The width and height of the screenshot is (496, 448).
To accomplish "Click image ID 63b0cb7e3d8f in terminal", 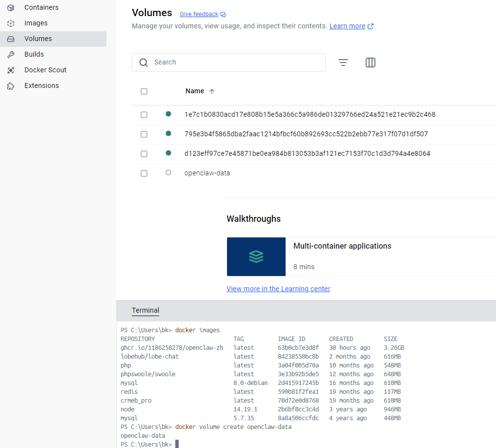I will [298, 348].
